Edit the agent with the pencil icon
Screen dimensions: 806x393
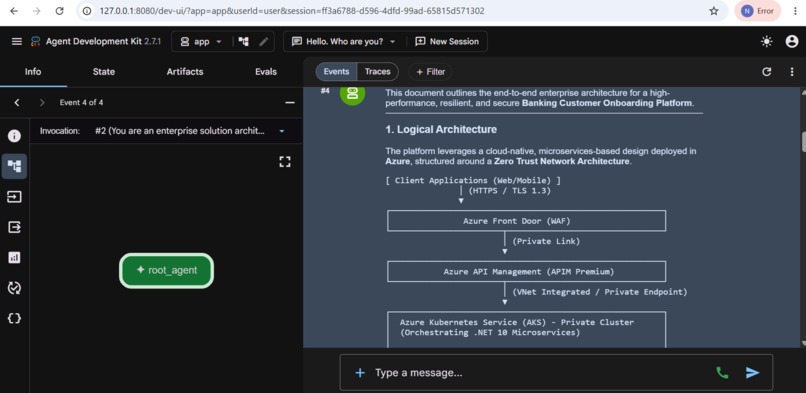(x=263, y=42)
